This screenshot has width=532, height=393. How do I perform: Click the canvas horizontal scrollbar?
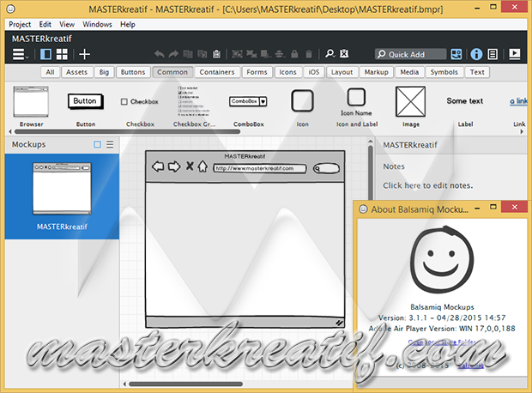(x=185, y=384)
